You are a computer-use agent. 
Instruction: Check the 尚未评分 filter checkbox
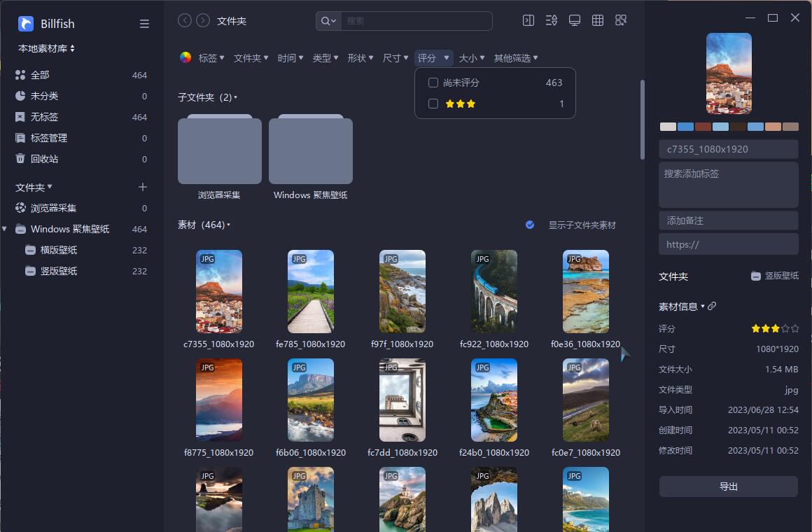433,83
